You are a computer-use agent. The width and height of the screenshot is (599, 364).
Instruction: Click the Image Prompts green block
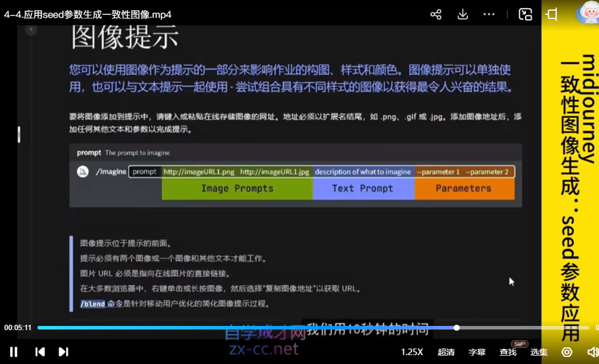pos(237,189)
